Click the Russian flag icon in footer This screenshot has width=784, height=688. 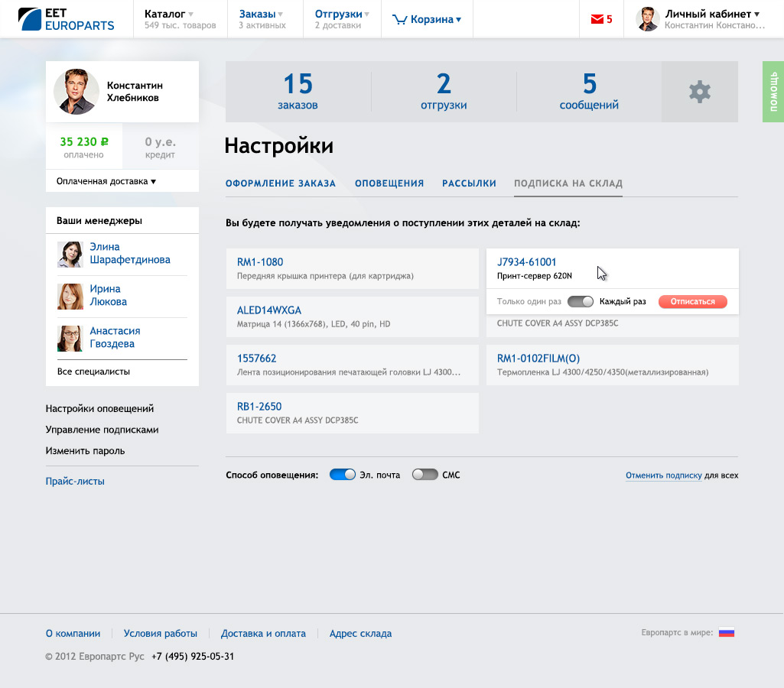coord(726,633)
